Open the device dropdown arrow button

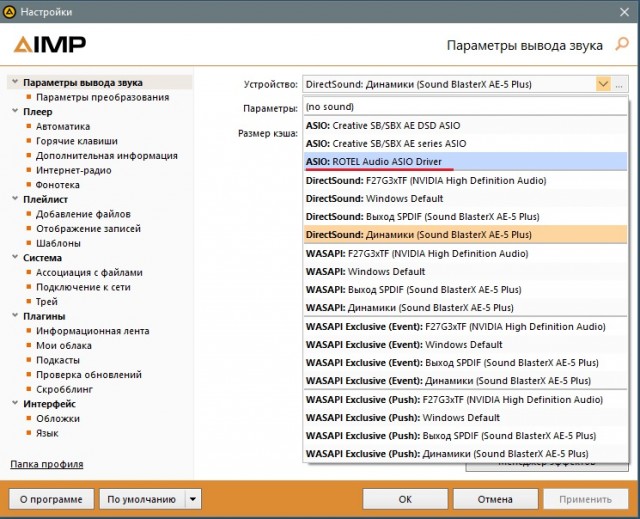pyautogui.click(x=603, y=84)
